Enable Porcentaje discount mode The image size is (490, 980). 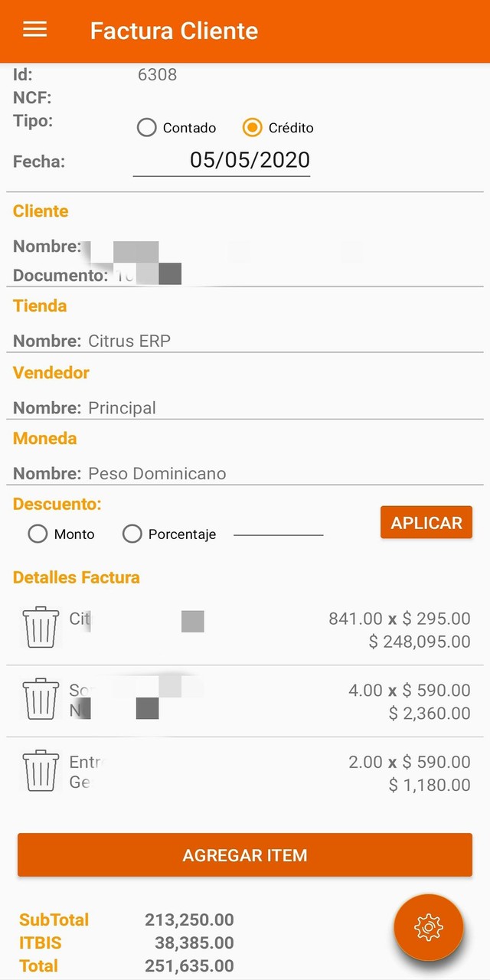(x=132, y=534)
